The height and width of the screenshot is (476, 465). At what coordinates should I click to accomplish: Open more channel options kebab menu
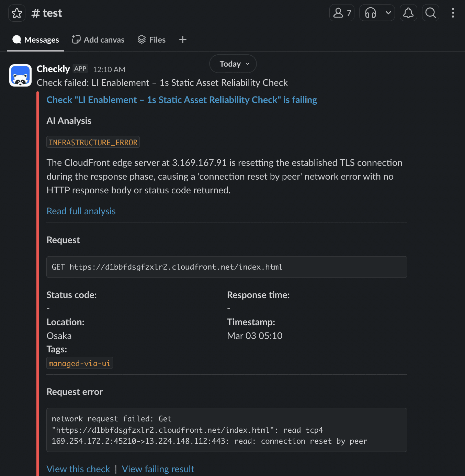(x=453, y=13)
